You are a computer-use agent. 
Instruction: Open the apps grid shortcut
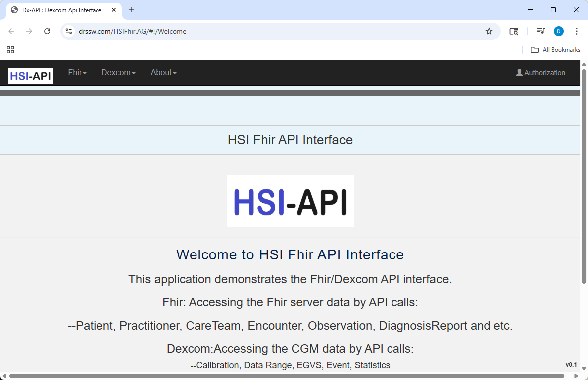[x=10, y=50]
